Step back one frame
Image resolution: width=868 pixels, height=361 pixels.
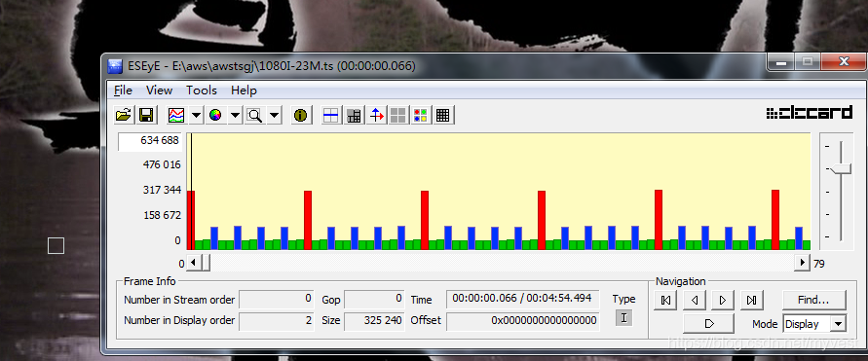click(695, 301)
